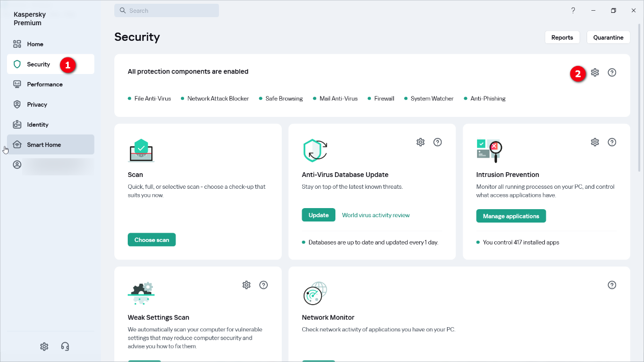Switch to Performance section
Image resolution: width=644 pixels, height=362 pixels.
click(x=45, y=84)
